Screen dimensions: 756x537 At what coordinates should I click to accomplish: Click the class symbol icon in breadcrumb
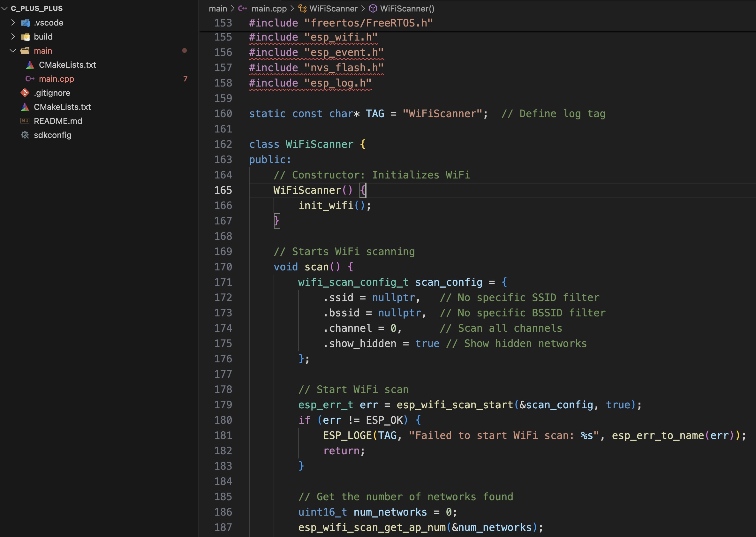pyautogui.click(x=302, y=8)
